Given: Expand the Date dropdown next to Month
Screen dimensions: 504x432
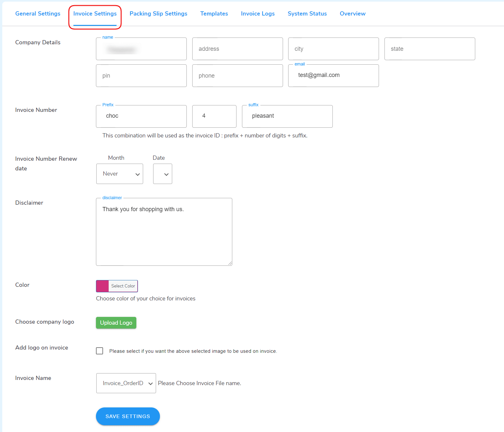Looking at the screenshot, I should tap(163, 174).
